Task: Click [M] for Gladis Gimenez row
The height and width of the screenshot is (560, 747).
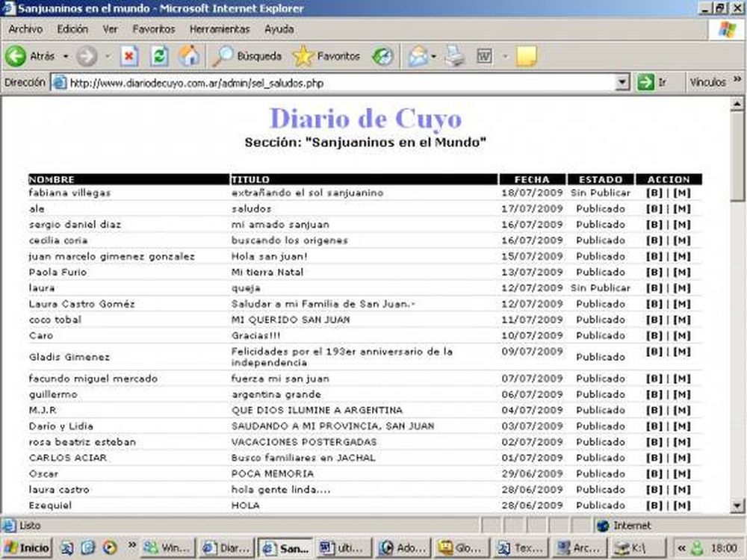Action: click(682, 352)
